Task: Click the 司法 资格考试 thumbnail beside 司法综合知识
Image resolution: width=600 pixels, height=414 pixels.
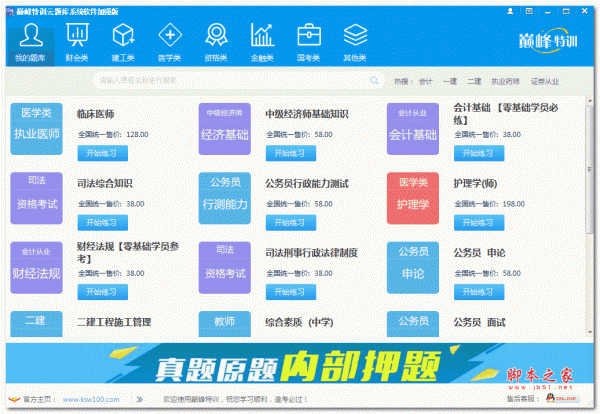Action: coord(36,198)
